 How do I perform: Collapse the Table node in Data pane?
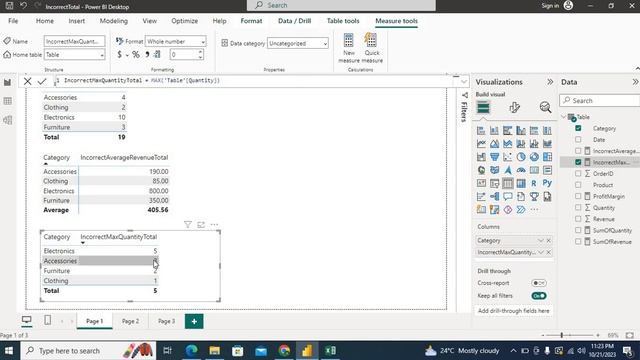click(x=564, y=117)
